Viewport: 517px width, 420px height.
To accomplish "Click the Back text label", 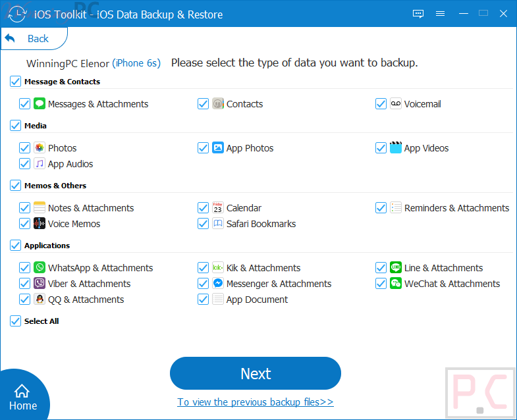I will click(x=38, y=39).
